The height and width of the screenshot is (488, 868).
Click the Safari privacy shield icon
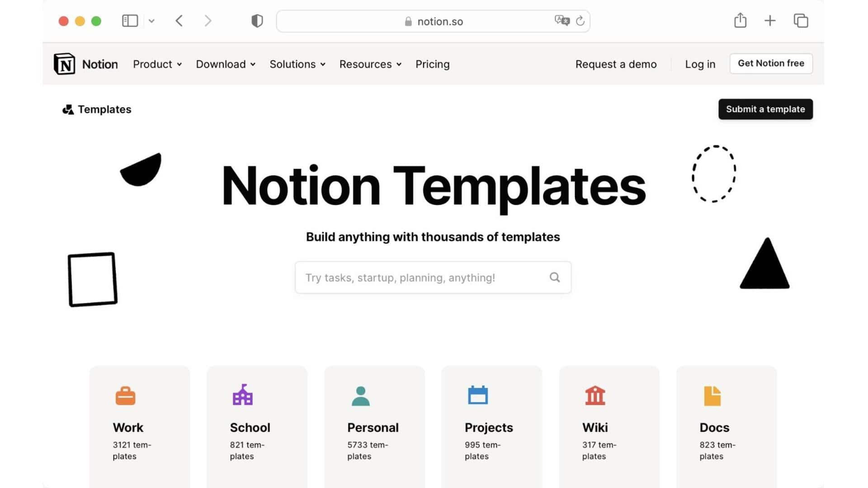256,21
